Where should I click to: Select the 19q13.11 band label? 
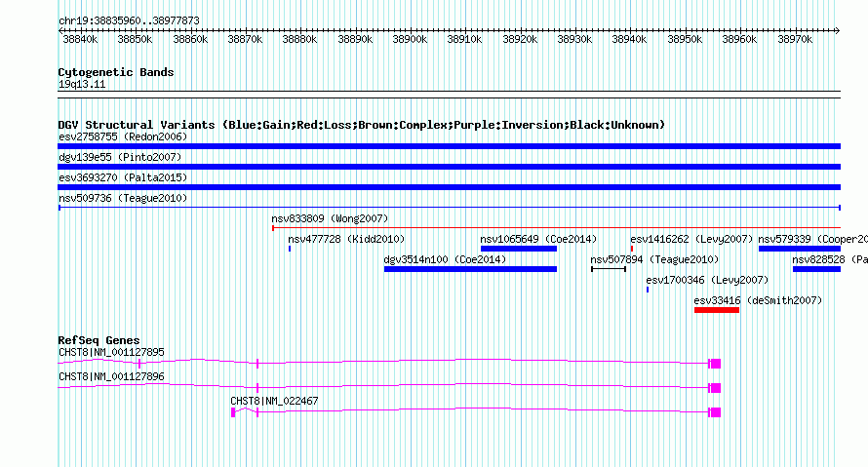[82, 85]
